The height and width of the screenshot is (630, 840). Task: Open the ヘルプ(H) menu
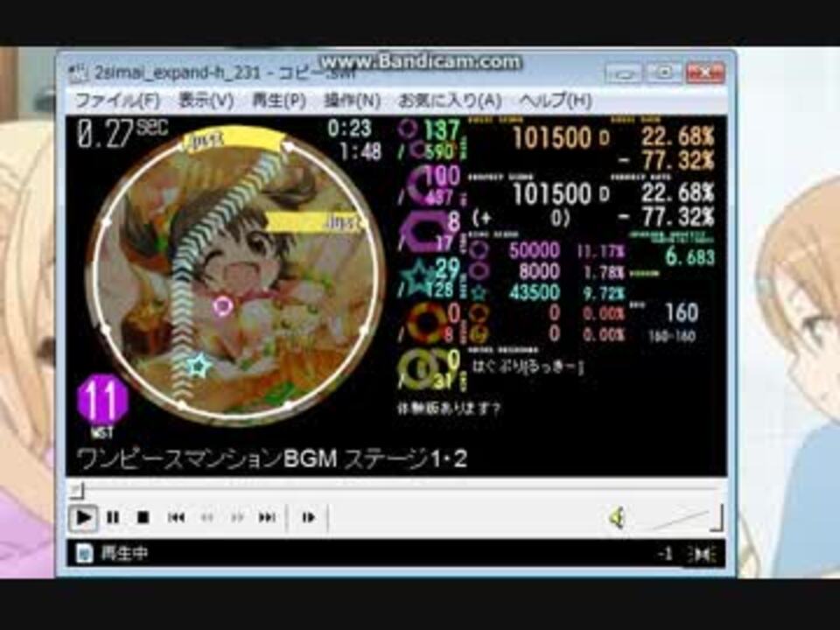(x=556, y=100)
